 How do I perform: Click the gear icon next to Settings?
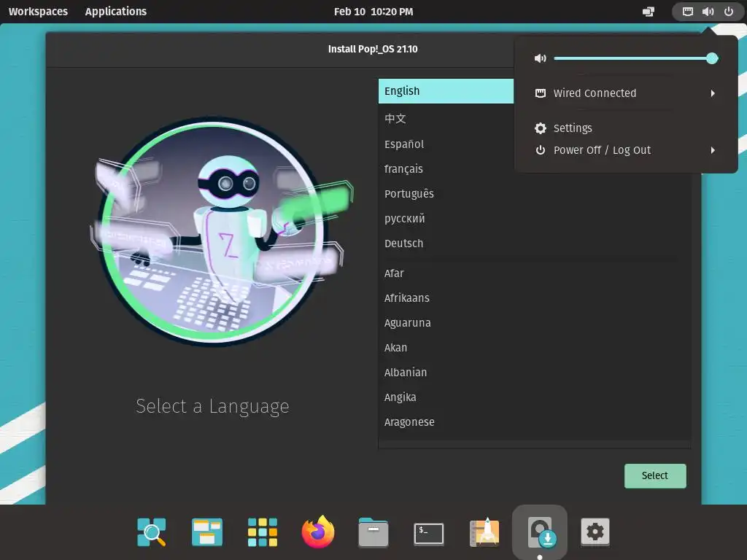click(541, 128)
